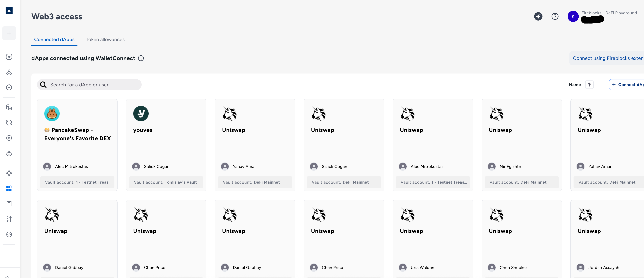This screenshot has height=278, width=644.
Task: Click the magnifier icon in the search bar
Action: point(43,85)
